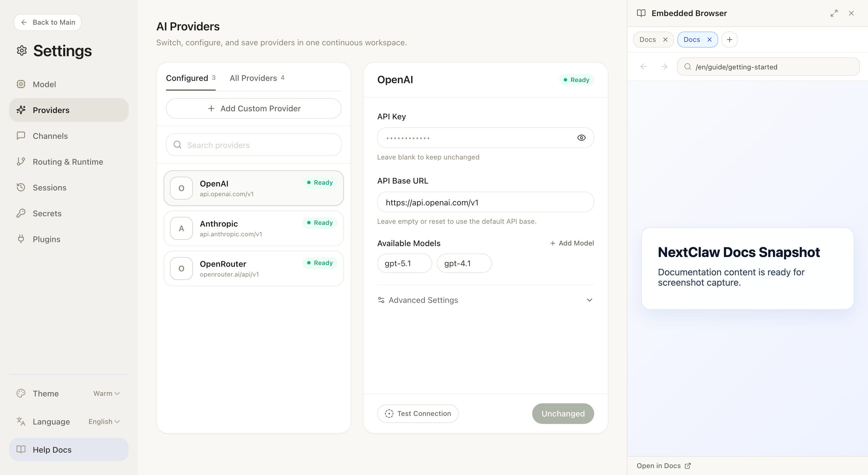This screenshot has height=475, width=868.
Task: Click the Test Connection button
Action: 417,413
